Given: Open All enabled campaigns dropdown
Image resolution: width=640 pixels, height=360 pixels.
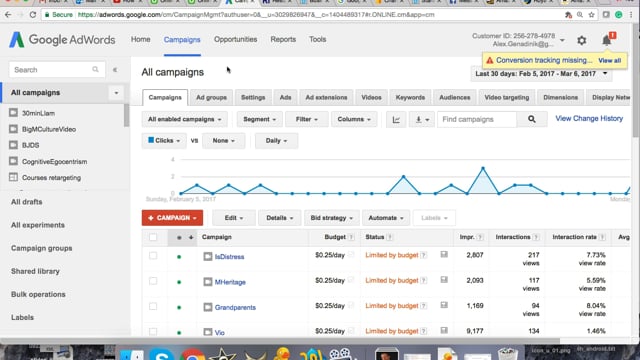Looking at the screenshot, I should pyautogui.click(x=184, y=119).
